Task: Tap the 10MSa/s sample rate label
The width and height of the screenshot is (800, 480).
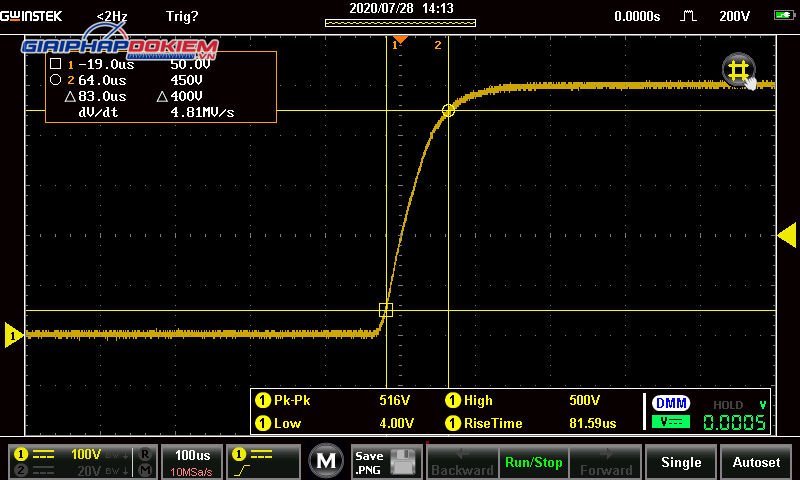Action: click(191, 472)
